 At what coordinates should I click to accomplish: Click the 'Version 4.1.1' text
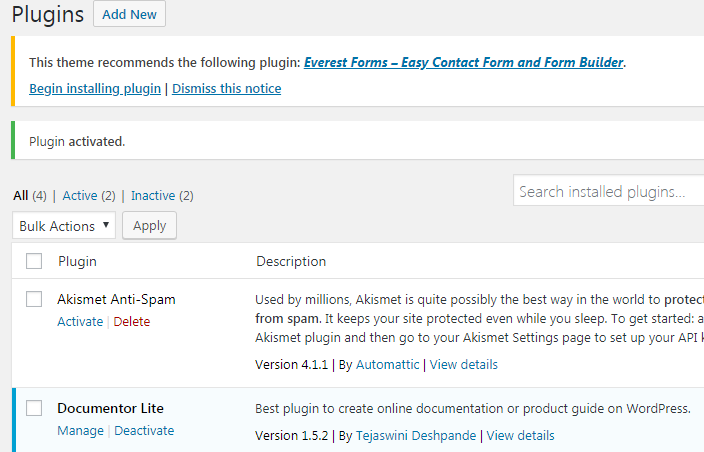click(291, 364)
